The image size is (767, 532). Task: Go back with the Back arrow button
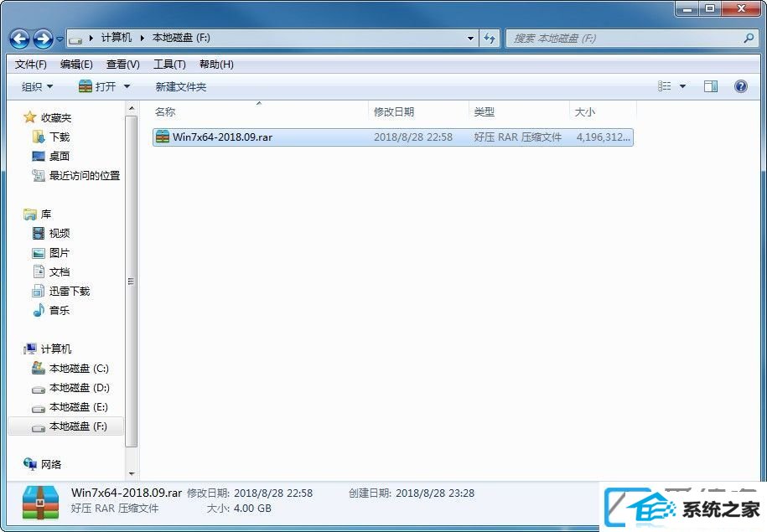(x=19, y=39)
